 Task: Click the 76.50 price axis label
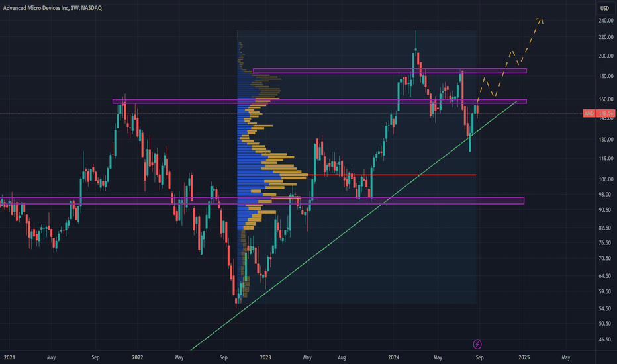click(x=606, y=243)
